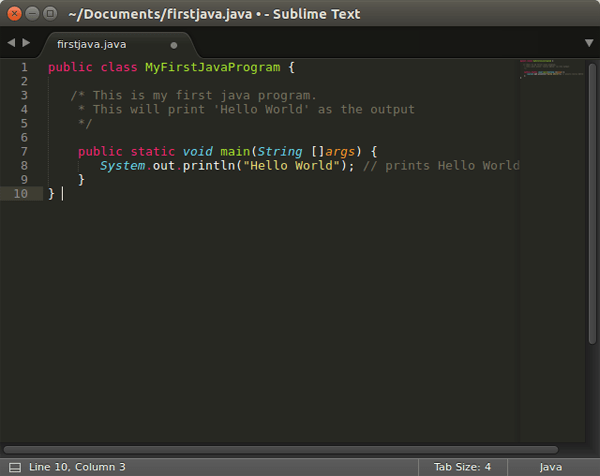Click the 'args' parameter
The image size is (600, 476).
point(340,152)
